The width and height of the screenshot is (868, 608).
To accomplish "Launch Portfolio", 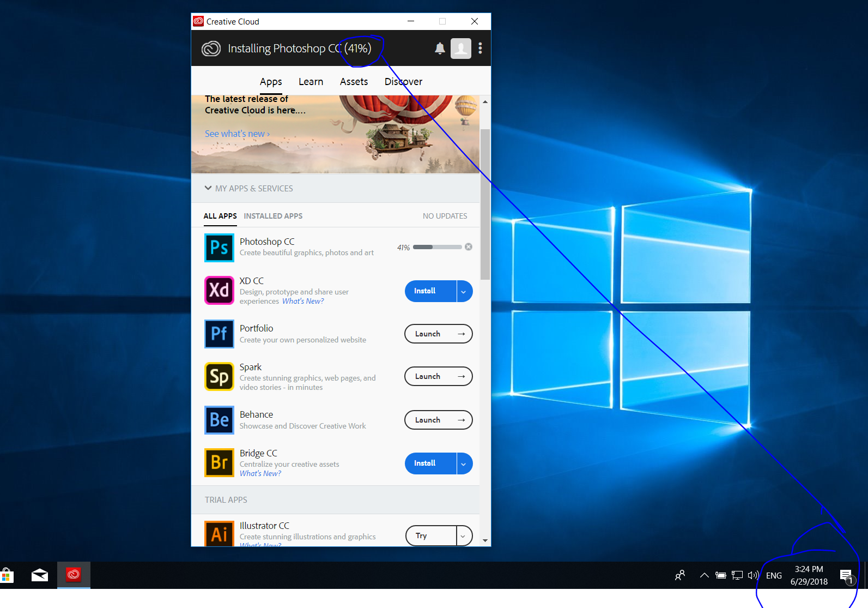I will [x=439, y=334].
